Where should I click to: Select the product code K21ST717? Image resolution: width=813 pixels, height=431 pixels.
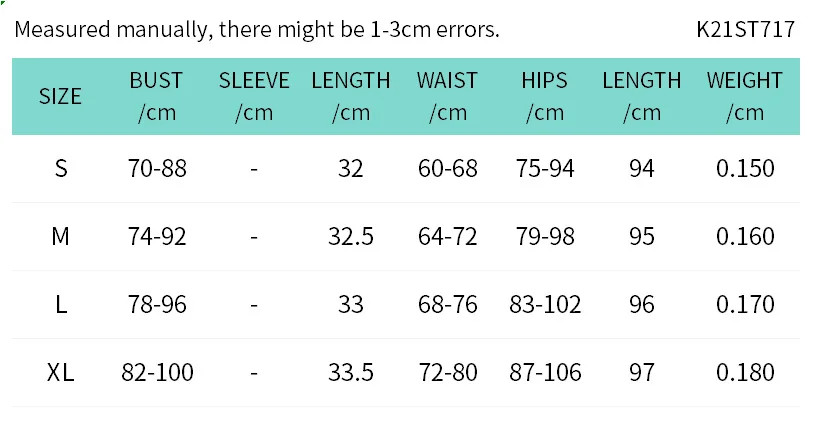tap(745, 29)
